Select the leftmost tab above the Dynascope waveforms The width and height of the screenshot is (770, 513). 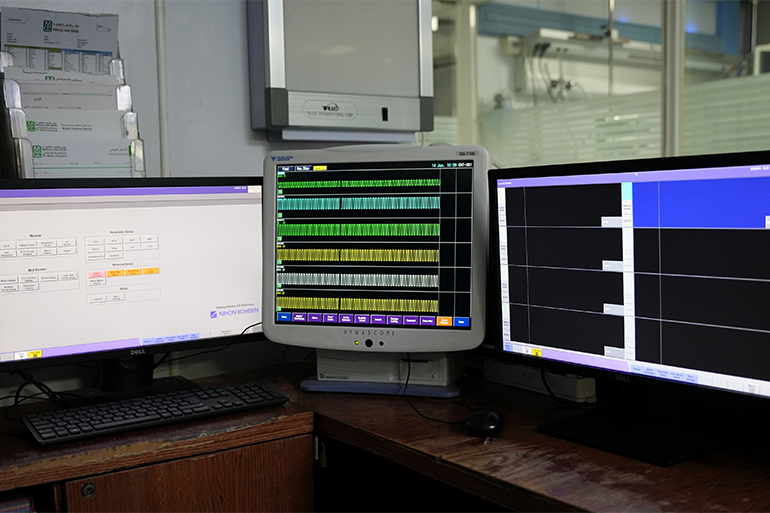point(284,169)
